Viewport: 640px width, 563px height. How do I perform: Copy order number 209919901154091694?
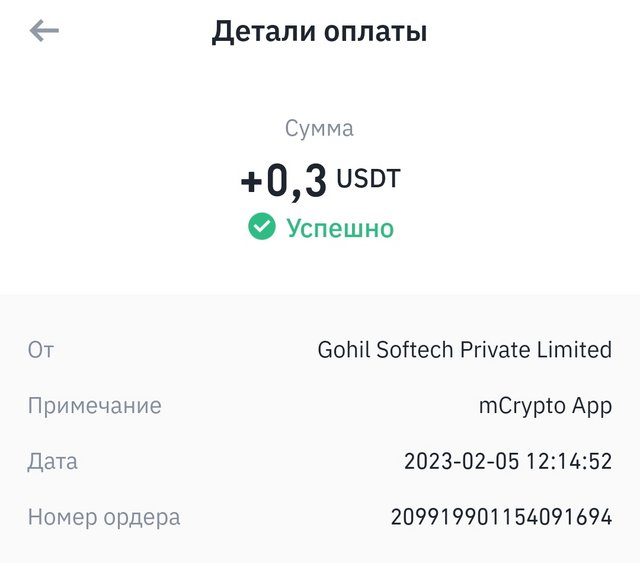coord(501,517)
